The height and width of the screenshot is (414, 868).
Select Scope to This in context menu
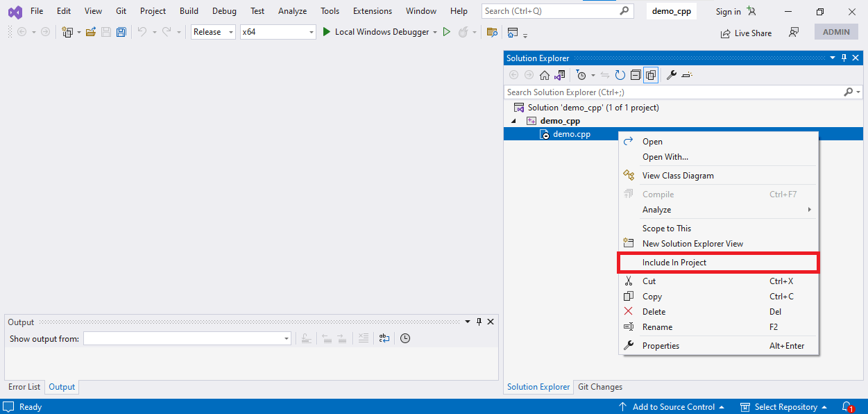[x=718, y=229]
